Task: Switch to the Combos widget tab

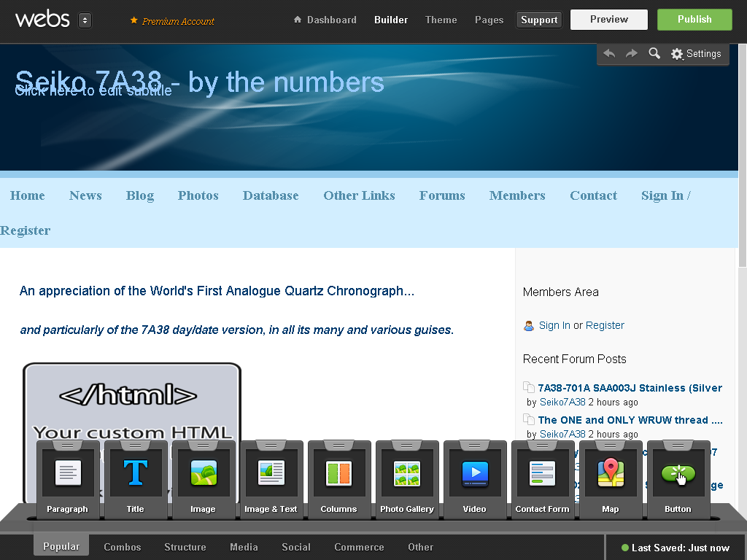Action: click(123, 547)
